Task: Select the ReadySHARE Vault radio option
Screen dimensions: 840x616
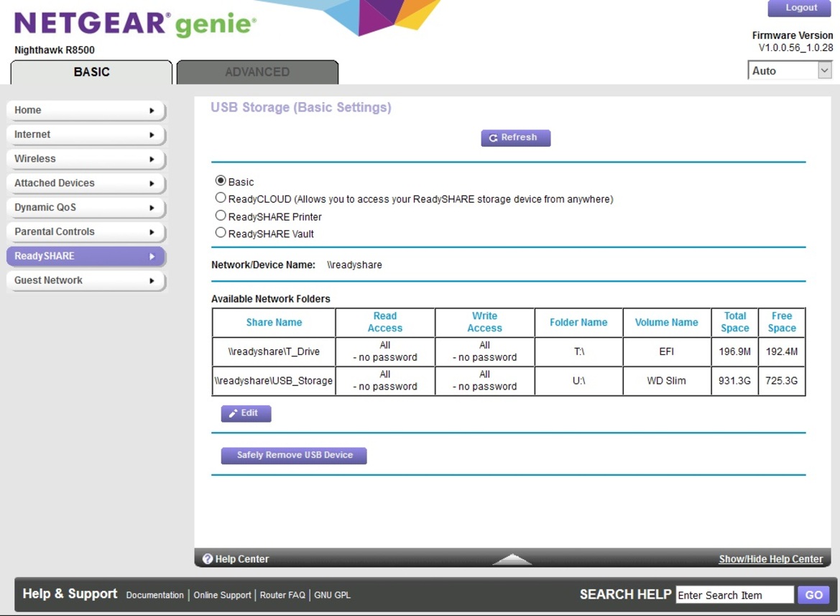Action: (x=220, y=233)
